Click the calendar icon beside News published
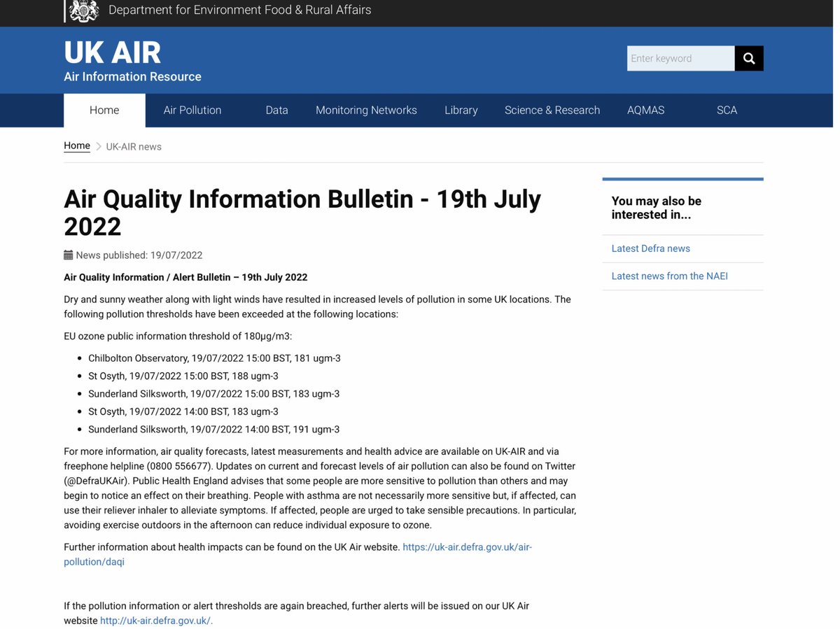Screen dimensions: 840x629 69,255
